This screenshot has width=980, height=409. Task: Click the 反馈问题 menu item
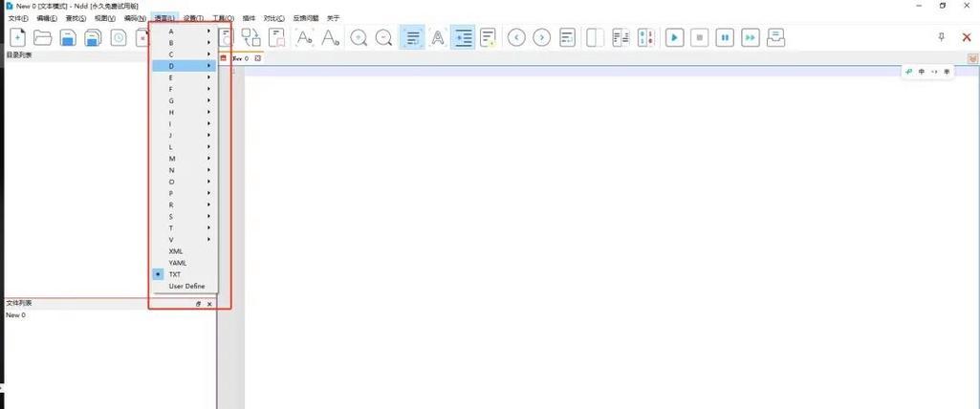click(x=306, y=18)
